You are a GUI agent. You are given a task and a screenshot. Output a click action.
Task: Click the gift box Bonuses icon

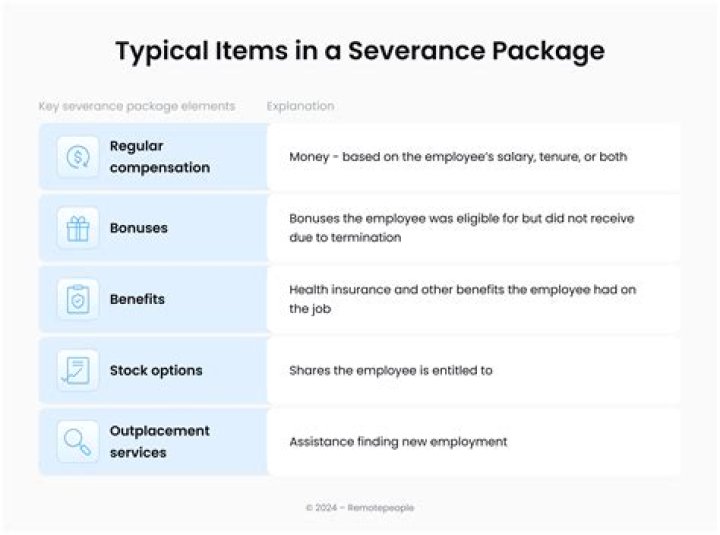click(78, 228)
